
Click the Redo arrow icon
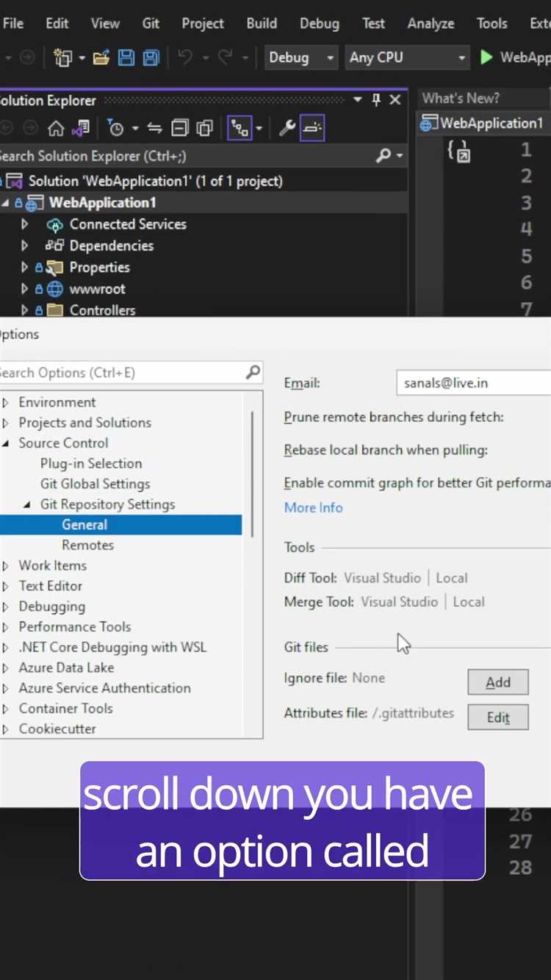point(225,57)
